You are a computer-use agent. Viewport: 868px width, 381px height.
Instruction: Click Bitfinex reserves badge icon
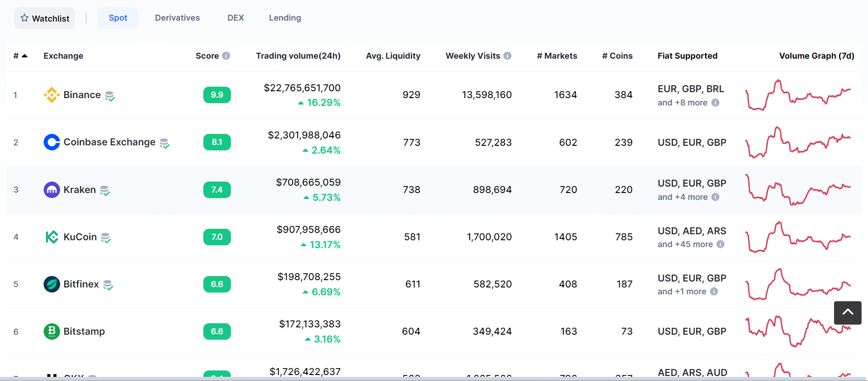click(108, 285)
